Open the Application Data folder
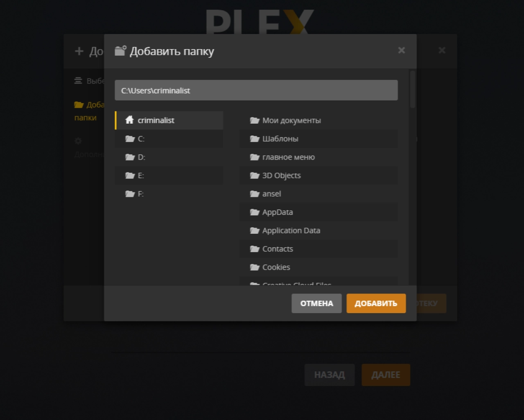 [x=318, y=230]
